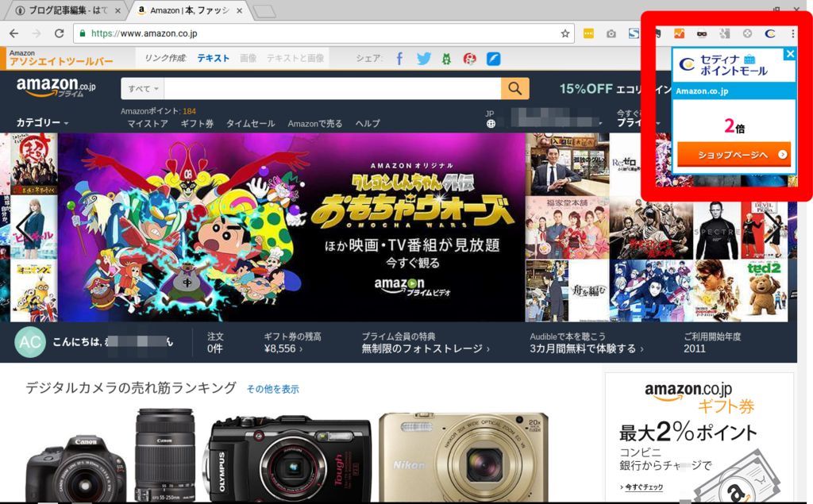Open the blue S extension icon

point(634,33)
